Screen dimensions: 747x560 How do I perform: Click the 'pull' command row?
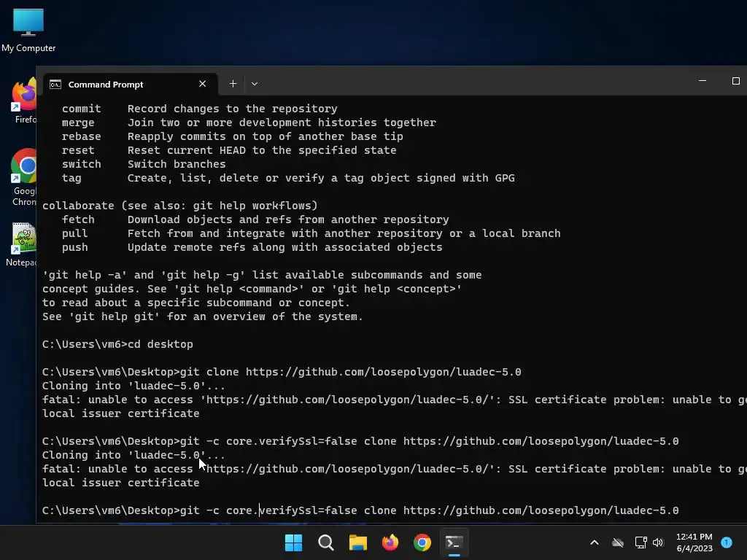point(311,233)
